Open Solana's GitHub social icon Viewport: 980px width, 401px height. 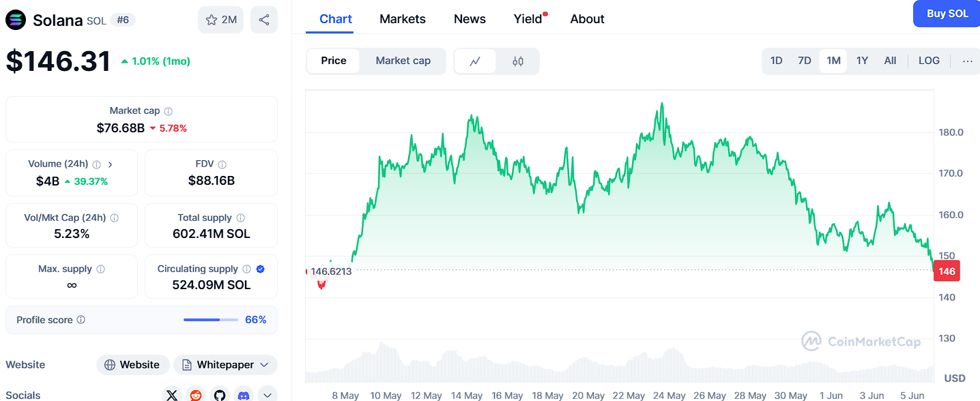coord(219,395)
